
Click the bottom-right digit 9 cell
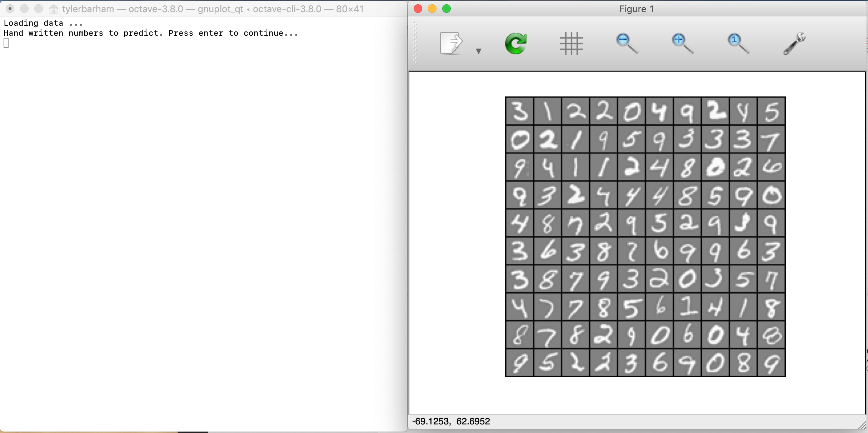coord(771,363)
